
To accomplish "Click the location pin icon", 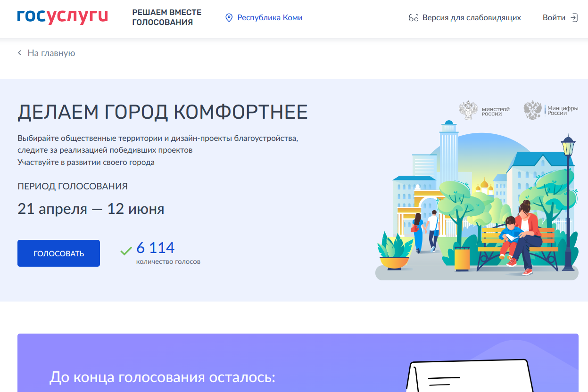I will pos(229,18).
